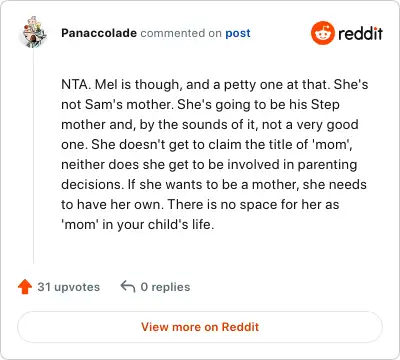Click the final line "'mom' in your child's life."
The height and width of the screenshot is (360, 400).
click(x=137, y=225)
